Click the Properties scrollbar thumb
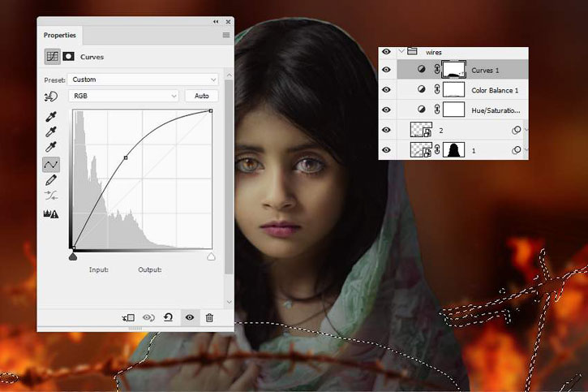588x392 pixels. (230, 176)
